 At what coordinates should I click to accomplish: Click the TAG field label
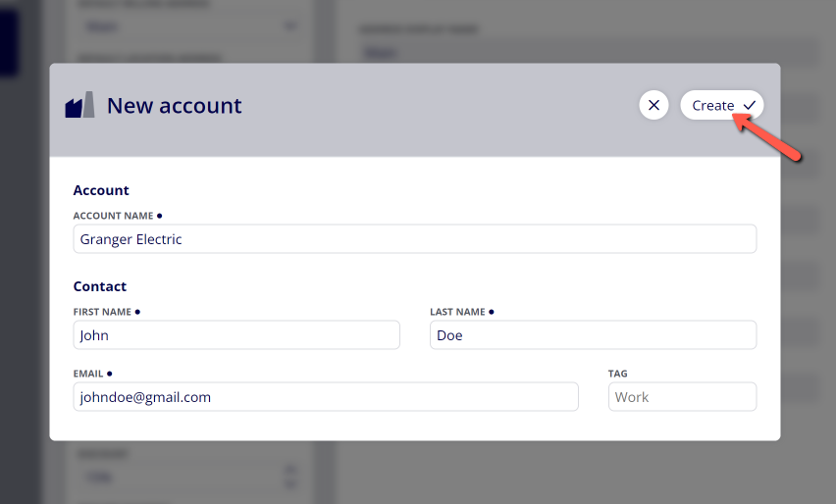[x=617, y=374]
